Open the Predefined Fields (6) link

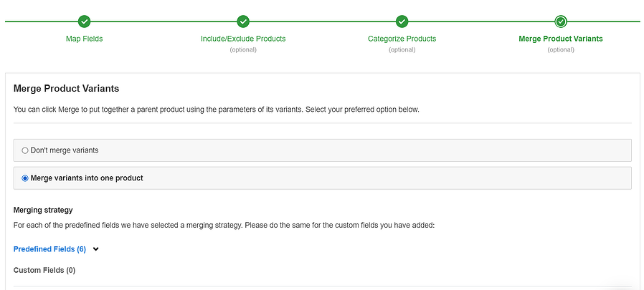49,249
